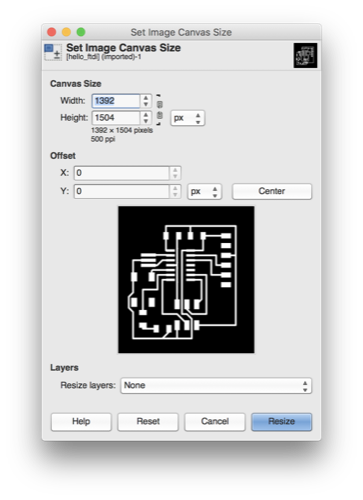Click the Offset X input field

(122, 173)
